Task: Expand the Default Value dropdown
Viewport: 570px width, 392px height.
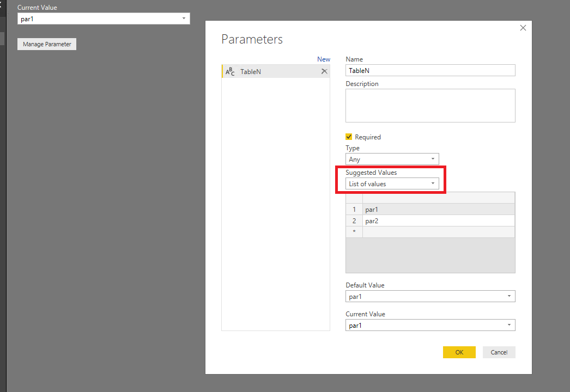Action: 430,297
